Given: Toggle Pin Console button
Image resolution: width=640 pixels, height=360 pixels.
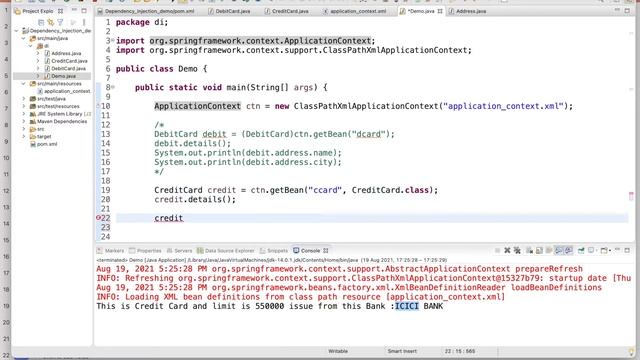Looking at the screenshot, I should 581,250.
